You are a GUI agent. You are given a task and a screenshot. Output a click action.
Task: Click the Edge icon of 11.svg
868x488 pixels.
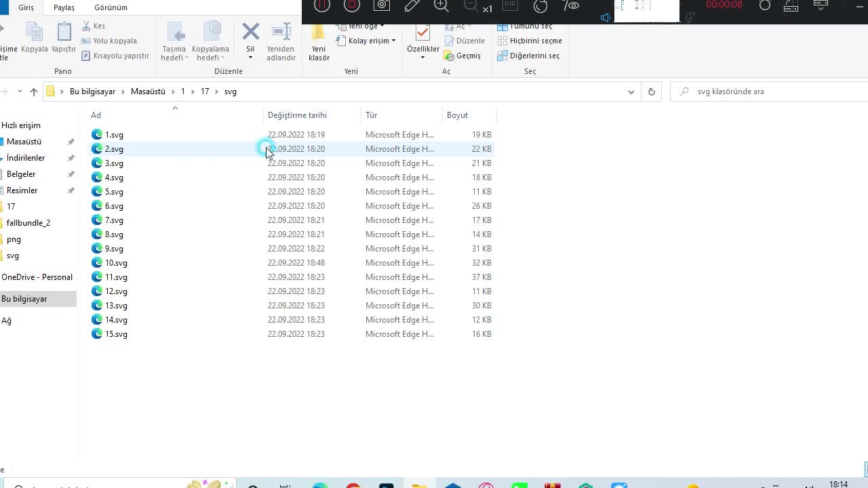click(97, 277)
